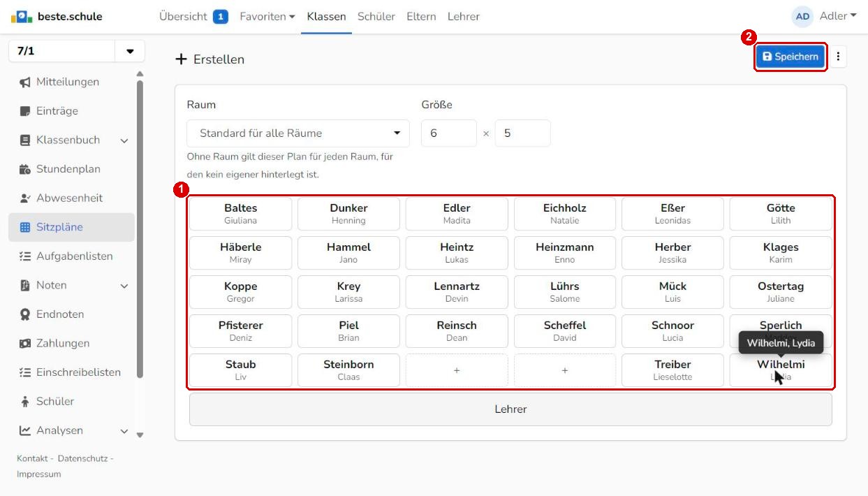Open the Adler account dropdown
The height and width of the screenshot is (496, 868).
pyautogui.click(x=838, y=16)
